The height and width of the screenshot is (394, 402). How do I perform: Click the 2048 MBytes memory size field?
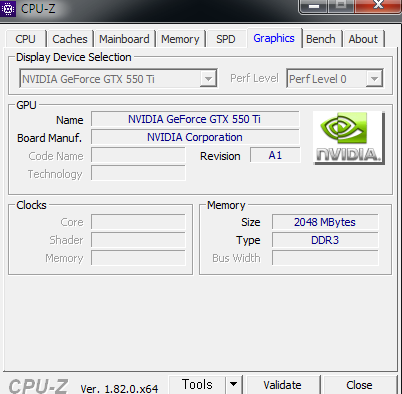(x=325, y=222)
